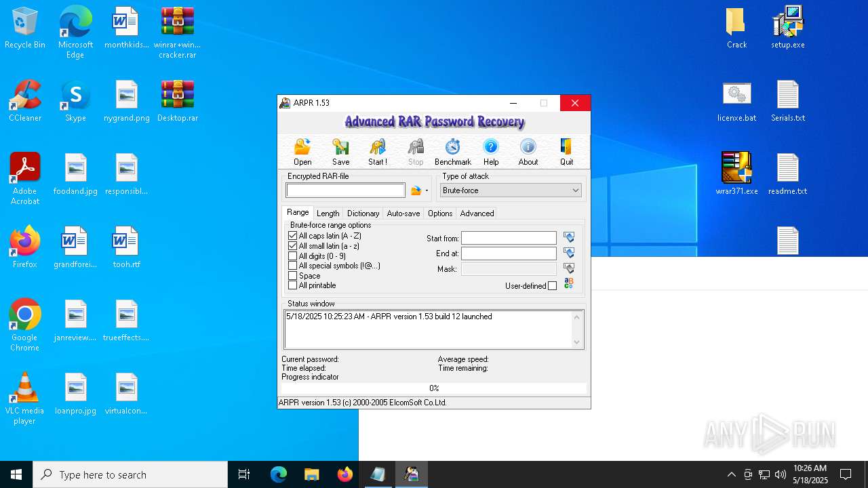Enable the All printable checkbox

(x=293, y=285)
